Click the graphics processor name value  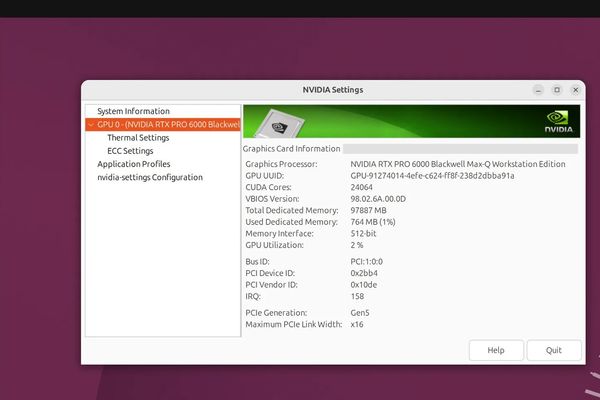(458, 164)
